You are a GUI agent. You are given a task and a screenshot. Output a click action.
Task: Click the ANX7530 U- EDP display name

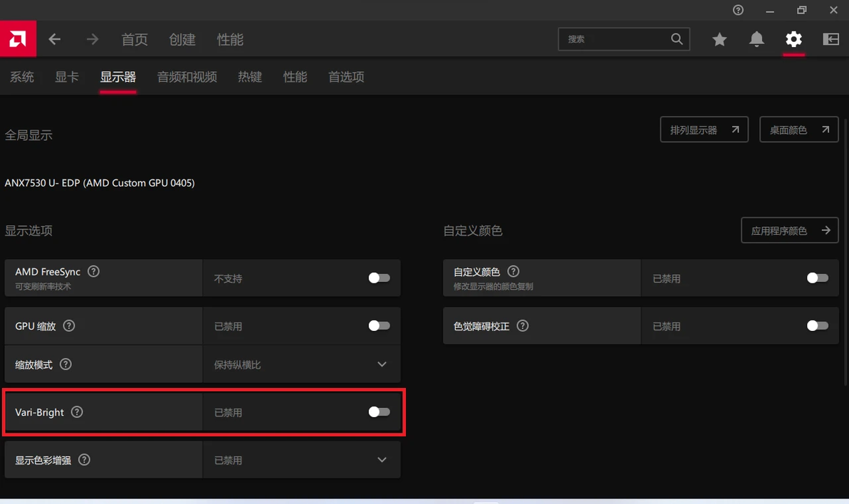click(100, 183)
